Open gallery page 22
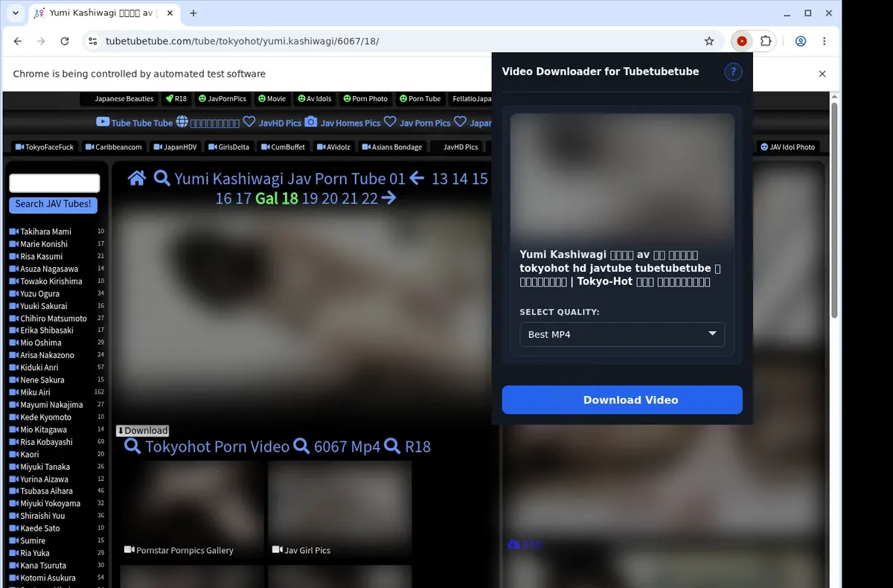Image resolution: width=893 pixels, height=588 pixels. click(x=370, y=198)
